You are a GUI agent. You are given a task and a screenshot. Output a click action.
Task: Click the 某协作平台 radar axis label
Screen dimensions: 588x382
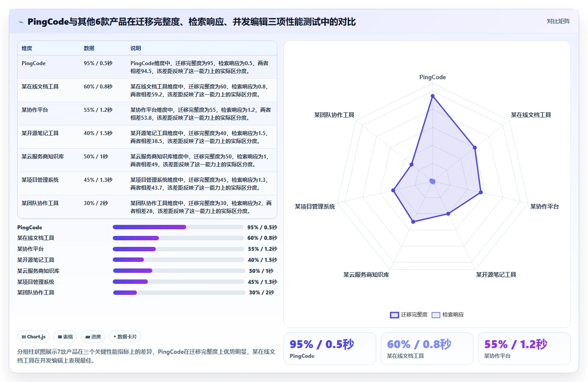point(544,206)
